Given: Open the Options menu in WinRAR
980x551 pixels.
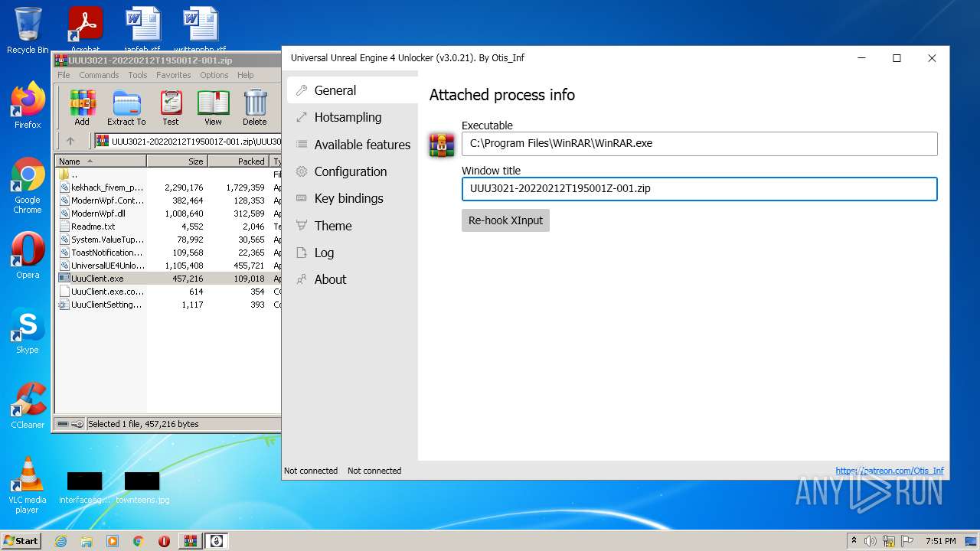Looking at the screenshot, I should (x=214, y=75).
